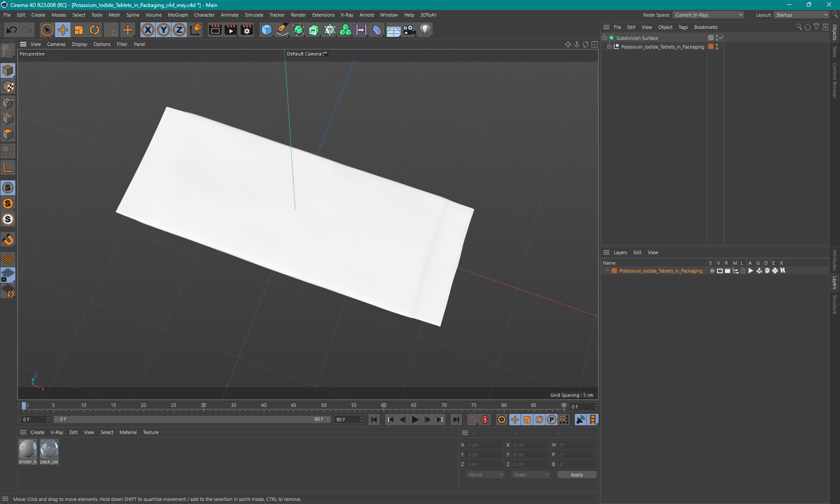840x504 pixels.
Task: Toggle layer visibility eye for Potassium layer
Action: 720,271
